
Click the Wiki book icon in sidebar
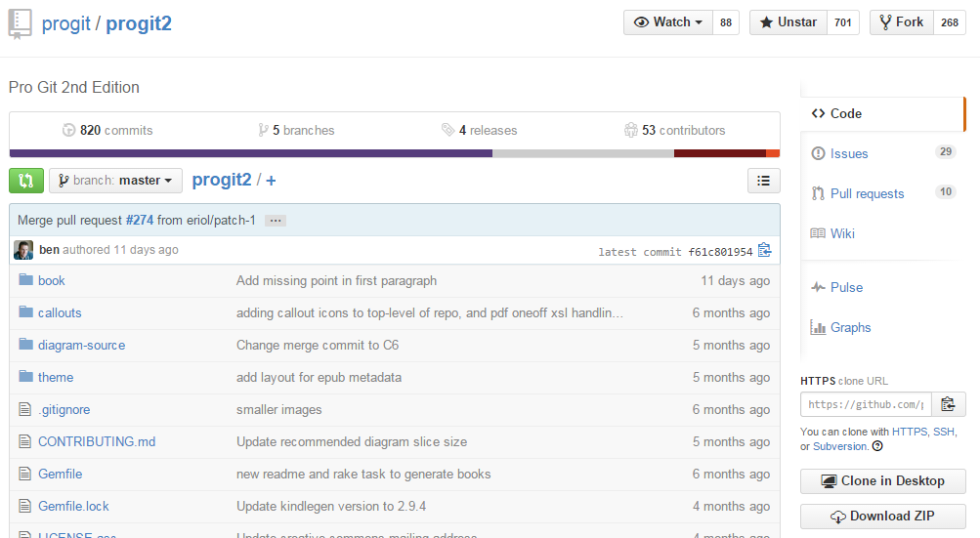tap(818, 233)
